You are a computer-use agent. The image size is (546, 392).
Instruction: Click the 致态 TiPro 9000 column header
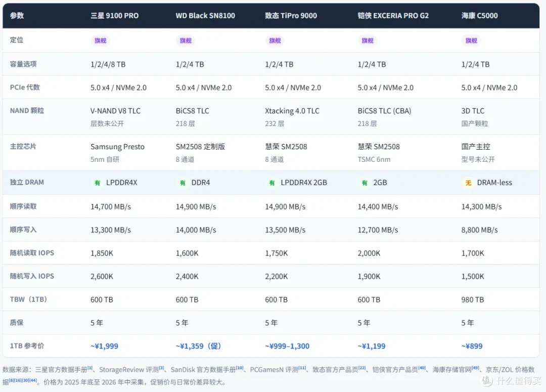(291, 15)
